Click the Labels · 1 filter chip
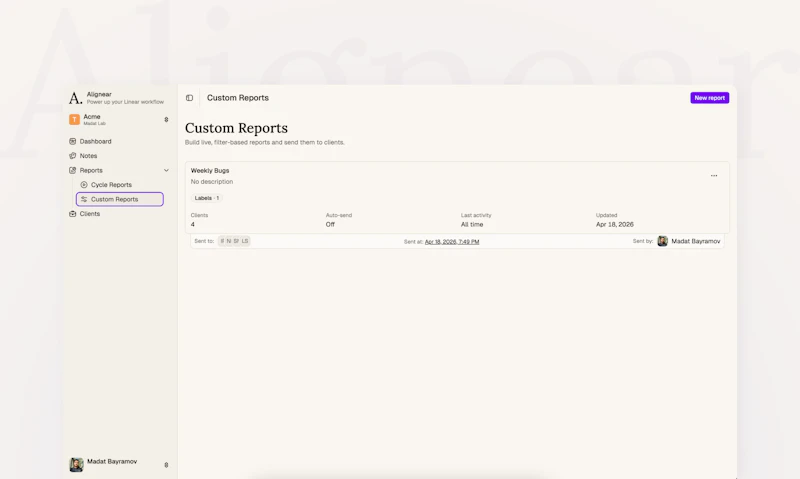The width and height of the screenshot is (800, 479). point(207,198)
